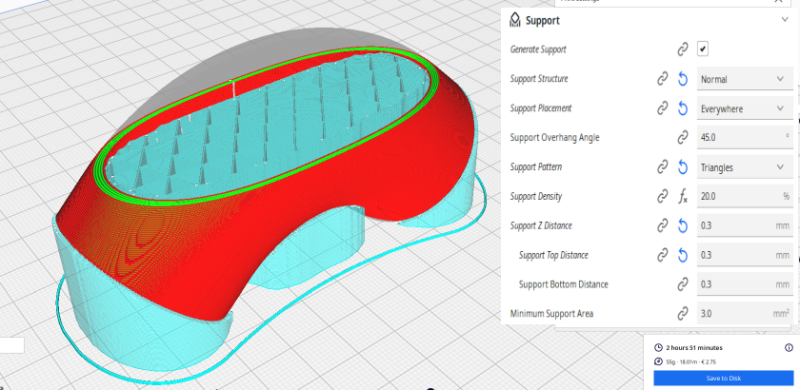This screenshot has width=800, height=390.
Task: Reset Support Pattern to default
Action: [683, 167]
